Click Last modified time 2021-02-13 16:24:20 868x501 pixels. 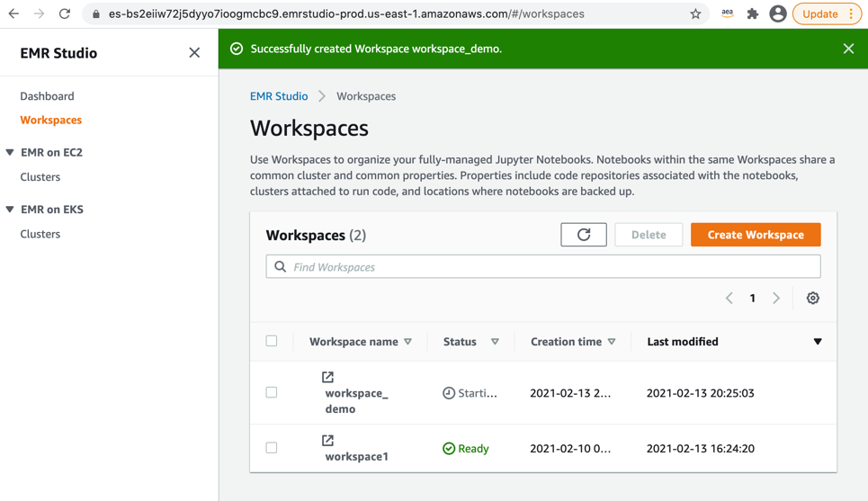tap(701, 449)
